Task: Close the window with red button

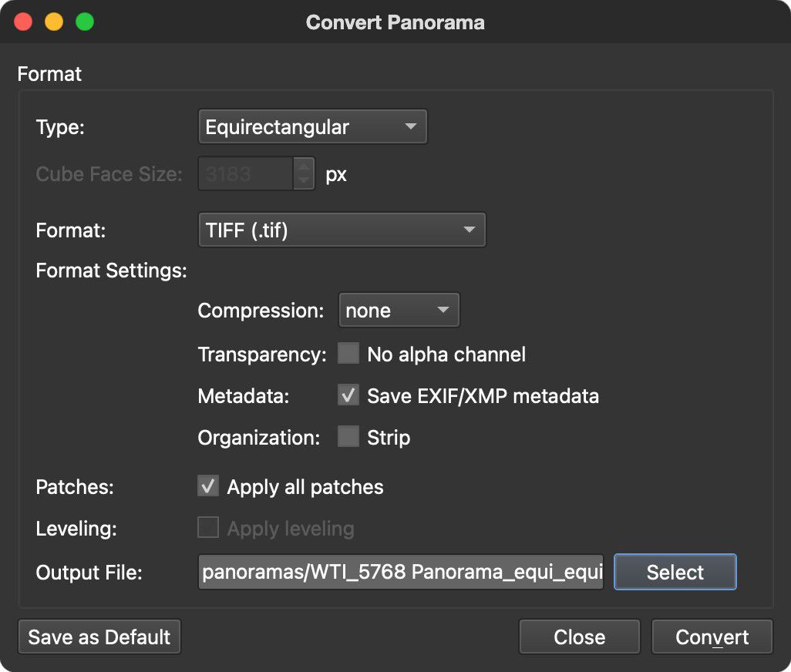Action: 23,22
